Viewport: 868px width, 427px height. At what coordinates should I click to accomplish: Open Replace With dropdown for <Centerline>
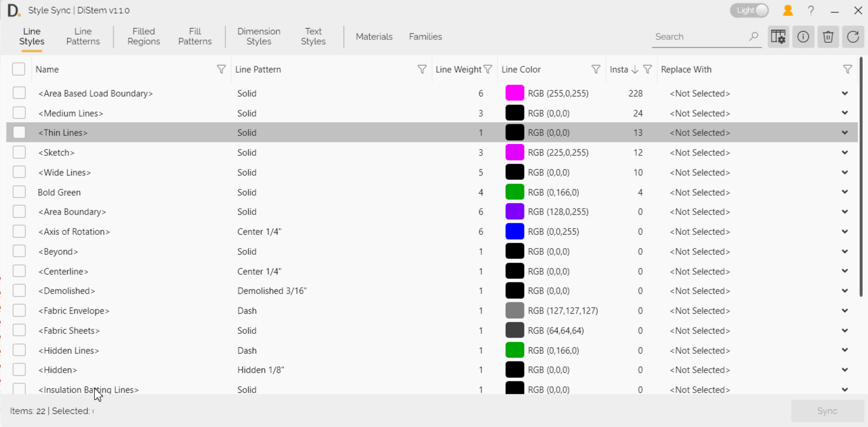845,271
